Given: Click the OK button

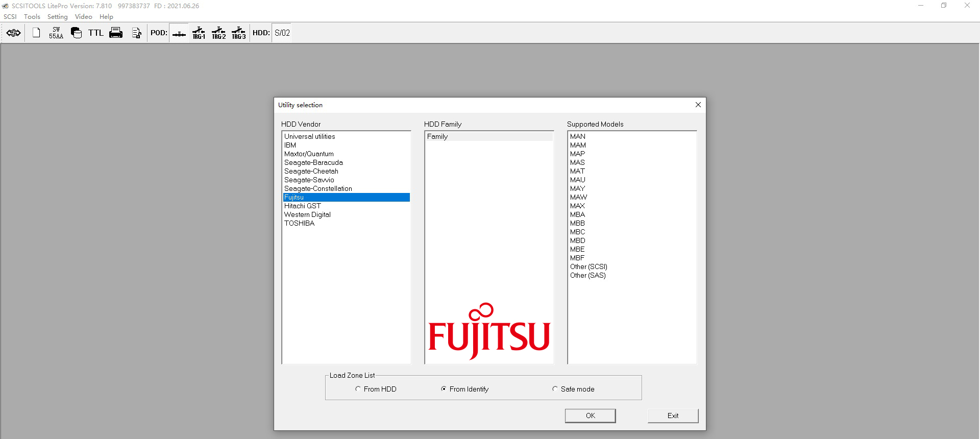Looking at the screenshot, I should click(591, 416).
